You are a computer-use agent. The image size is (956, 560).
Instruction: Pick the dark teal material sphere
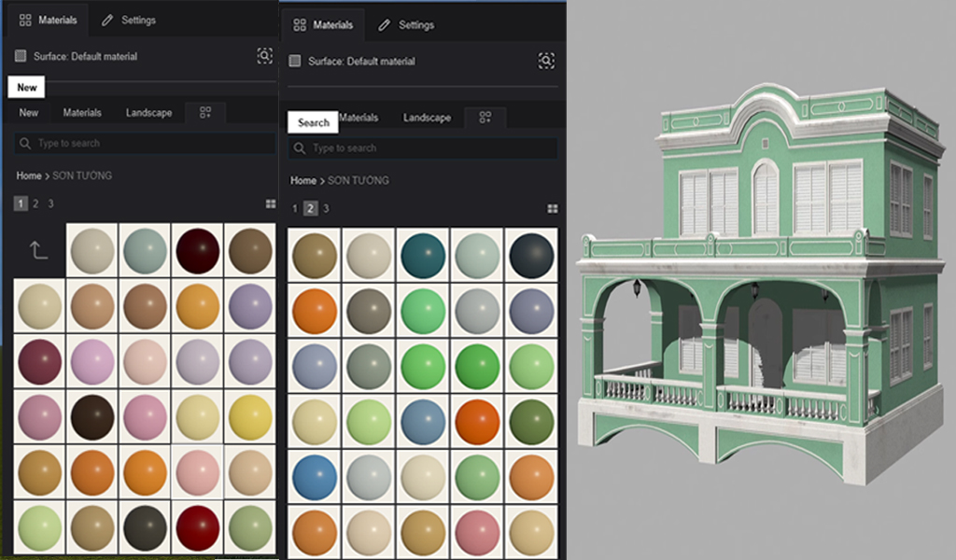pyautogui.click(x=423, y=255)
